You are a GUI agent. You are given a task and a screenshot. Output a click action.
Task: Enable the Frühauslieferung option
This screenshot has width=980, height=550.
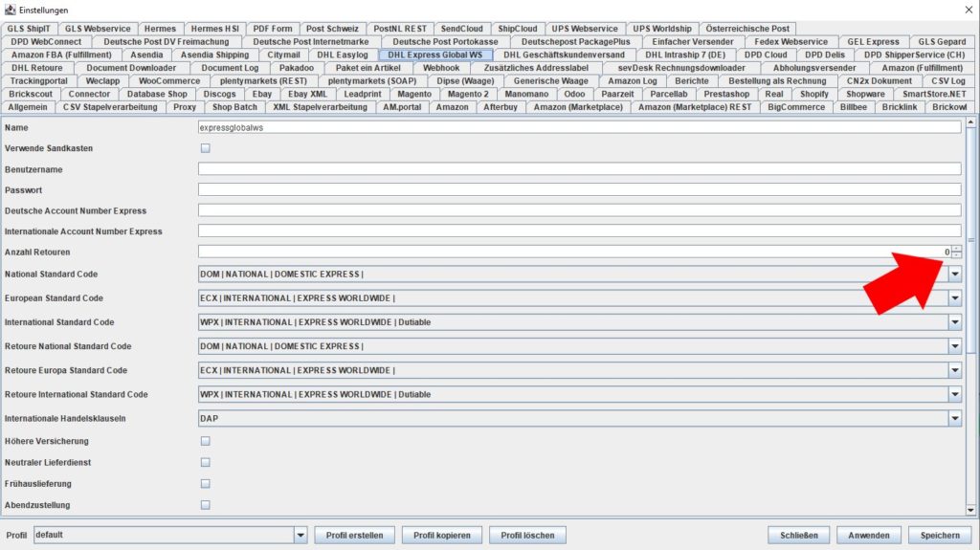[x=205, y=484]
